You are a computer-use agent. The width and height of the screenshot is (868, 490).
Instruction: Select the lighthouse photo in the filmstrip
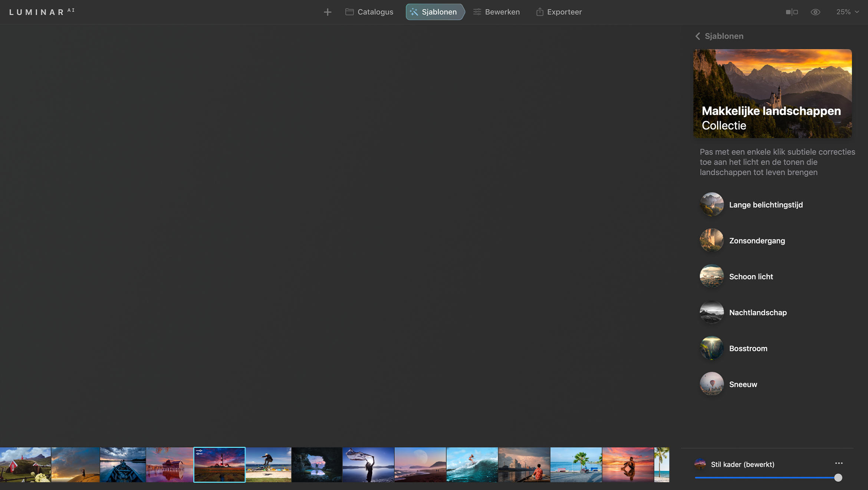point(219,464)
